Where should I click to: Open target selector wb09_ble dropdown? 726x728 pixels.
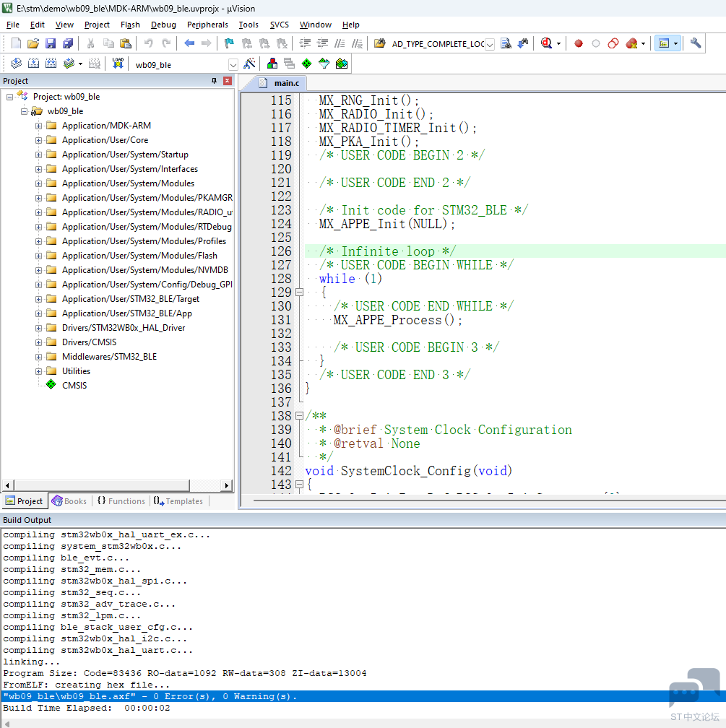tap(233, 65)
